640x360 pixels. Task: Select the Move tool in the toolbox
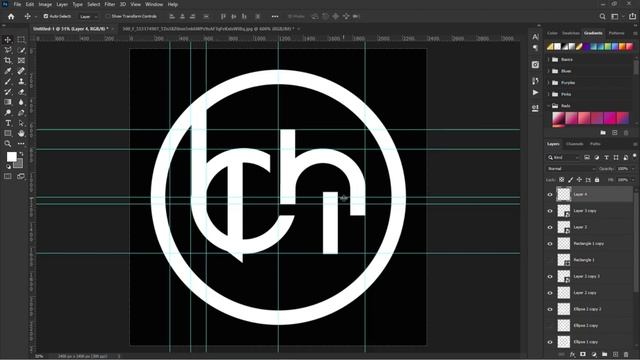coord(8,40)
